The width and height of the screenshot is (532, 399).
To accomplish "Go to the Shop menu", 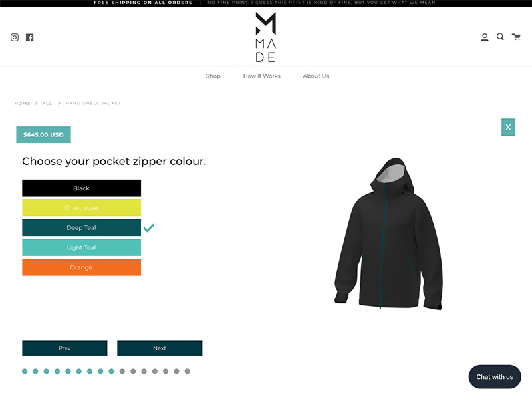I will (x=213, y=76).
